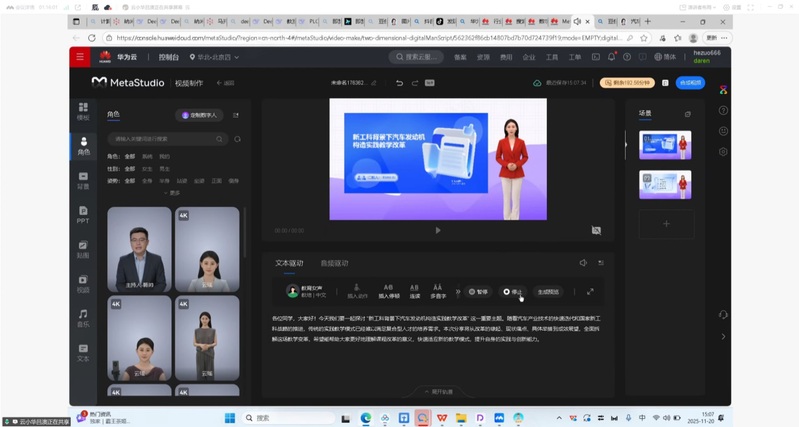
Task: Click the undo arrow above the canvas
Action: tap(400, 83)
